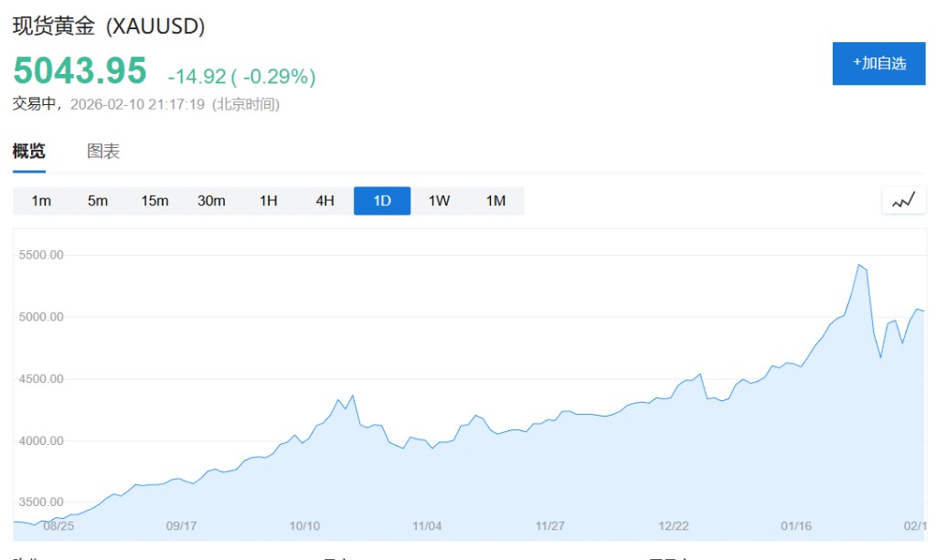Select the 1M monthly interval
The height and width of the screenshot is (560, 936).
click(x=495, y=201)
